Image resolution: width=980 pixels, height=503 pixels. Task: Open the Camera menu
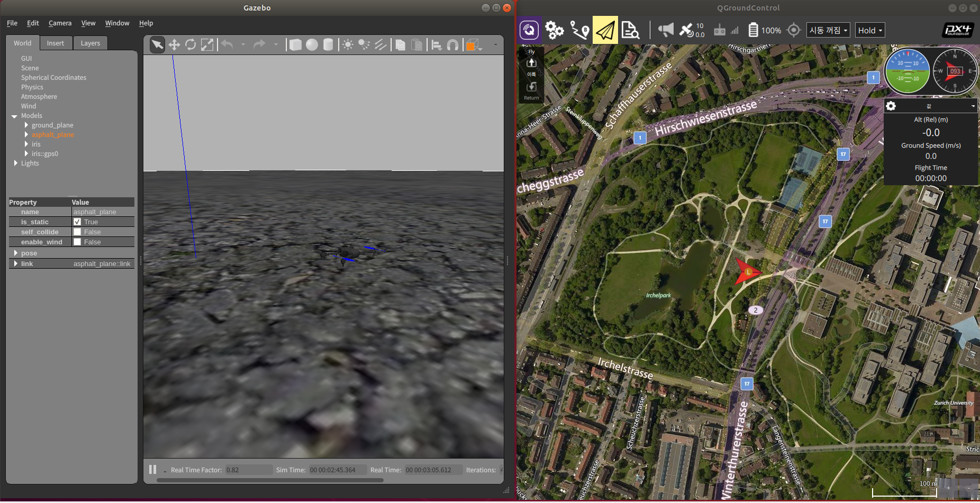[60, 23]
